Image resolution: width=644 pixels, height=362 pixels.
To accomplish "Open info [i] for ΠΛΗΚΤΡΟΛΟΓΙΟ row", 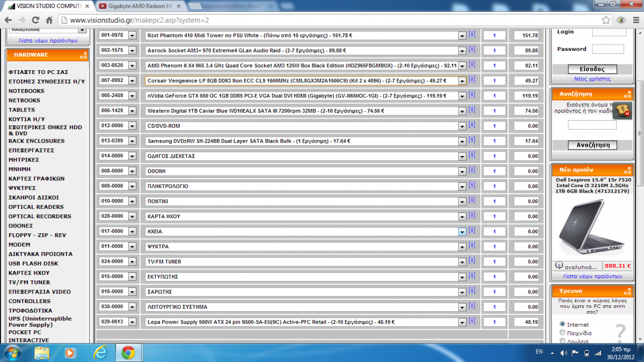I will point(472,184).
